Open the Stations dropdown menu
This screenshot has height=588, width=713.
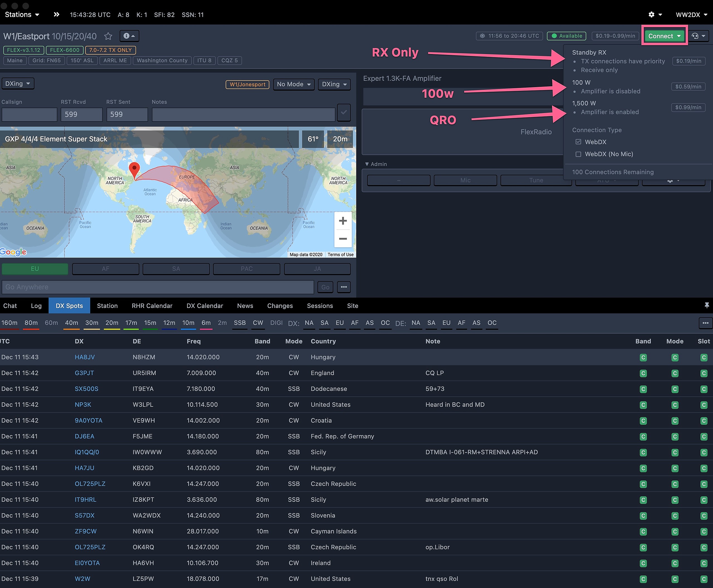coord(22,14)
